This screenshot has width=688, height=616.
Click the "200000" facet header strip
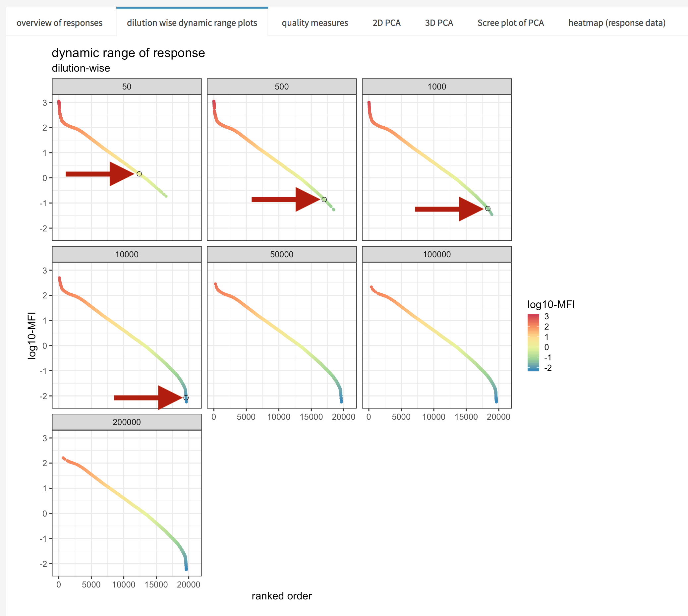tap(127, 422)
